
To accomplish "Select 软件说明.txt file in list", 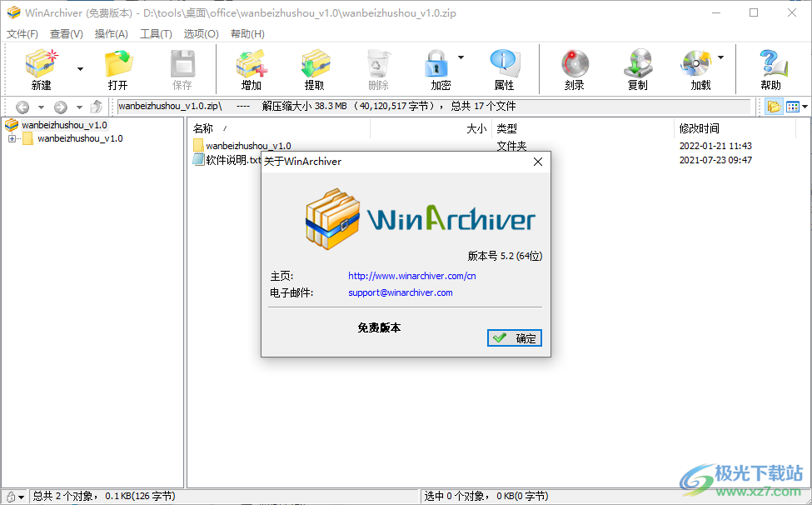I will click(233, 160).
